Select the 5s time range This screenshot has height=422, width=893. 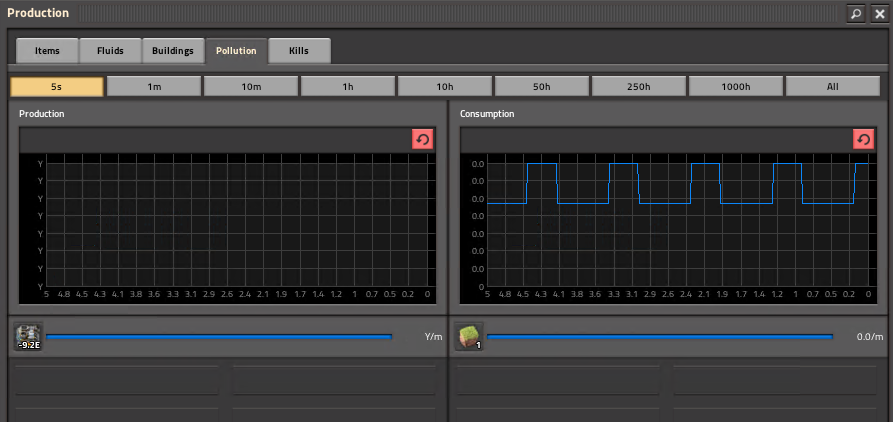(x=57, y=87)
